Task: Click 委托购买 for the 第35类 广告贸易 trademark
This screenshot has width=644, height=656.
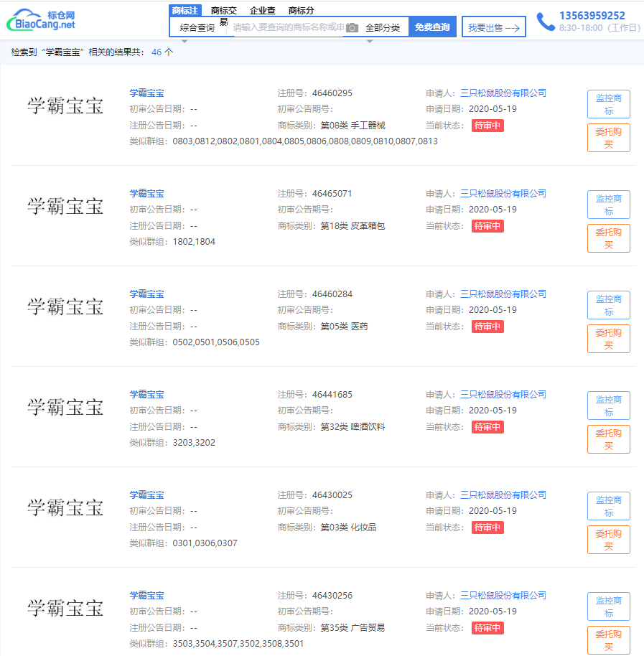Action: [x=608, y=639]
